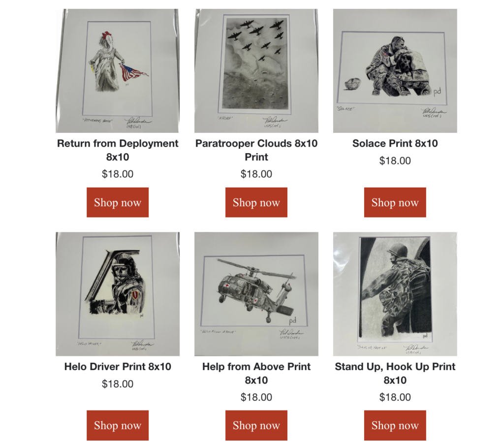Click Shop now under Return from Deployment
Image resolution: width=504 pixels, height=445 pixels.
pyautogui.click(x=118, y=202)
